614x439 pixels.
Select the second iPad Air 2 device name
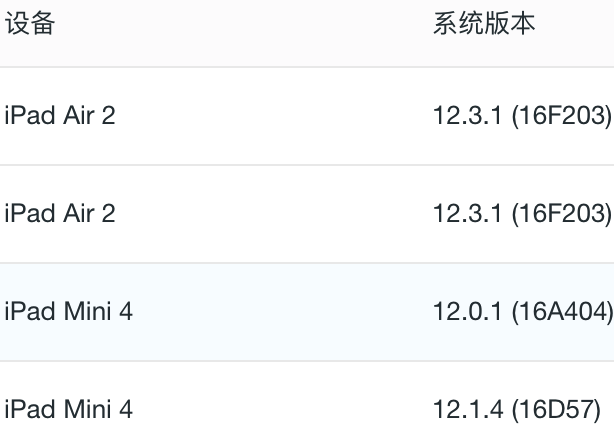pyautogui.click(x=60, y=213)
